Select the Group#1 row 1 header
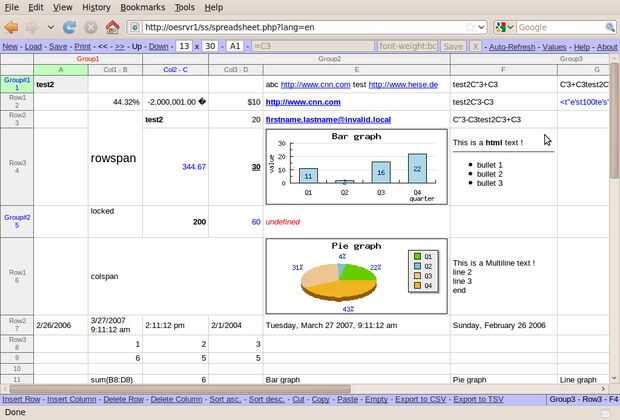This screenshot has width=620, height=420. tap(17, 84)
